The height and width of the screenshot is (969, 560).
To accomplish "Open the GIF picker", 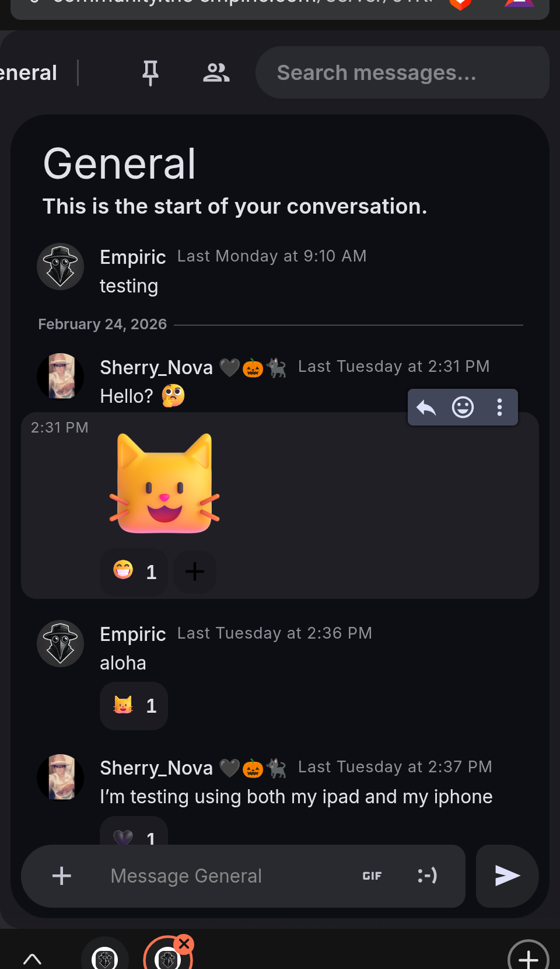I will [372, 876].
